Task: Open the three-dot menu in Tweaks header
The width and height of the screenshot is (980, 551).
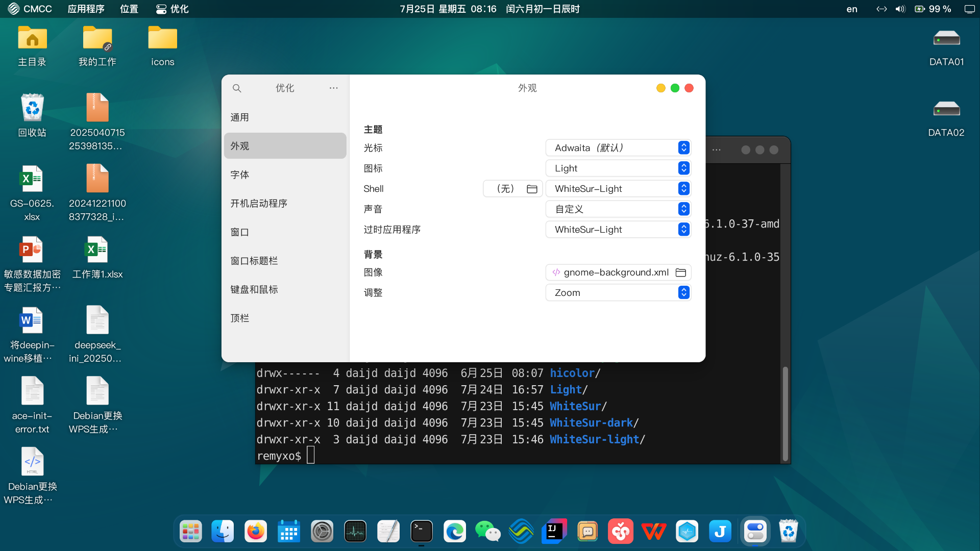Action: [x=333, y=88]
